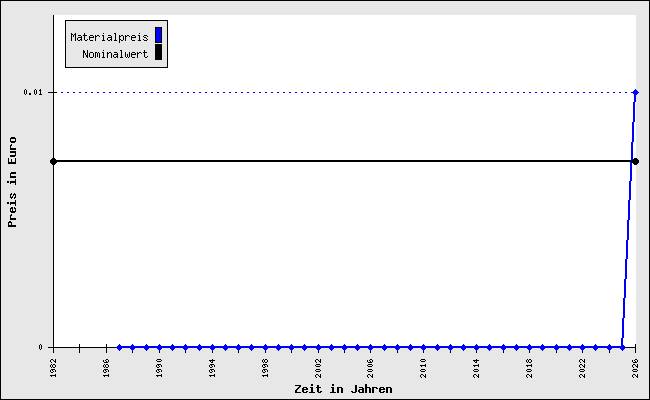Click the black Nominalwert endpoint at 1982
The height and width of the screenshot is (400, 650).
tap(53, 161)
